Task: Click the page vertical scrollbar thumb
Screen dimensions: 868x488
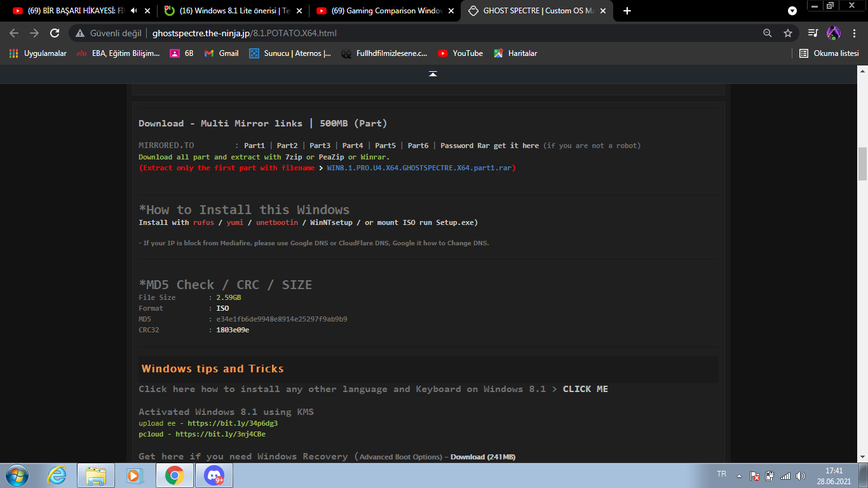Action: coord(862,164)
